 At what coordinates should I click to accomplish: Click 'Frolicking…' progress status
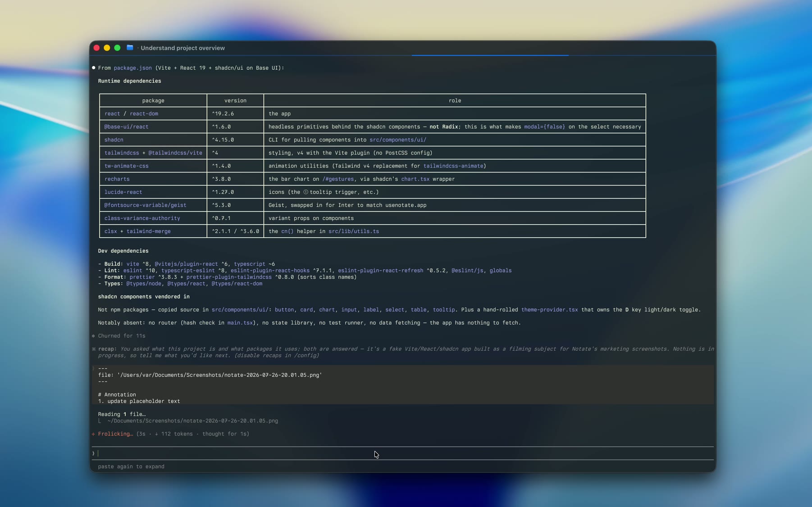point(115,434)
